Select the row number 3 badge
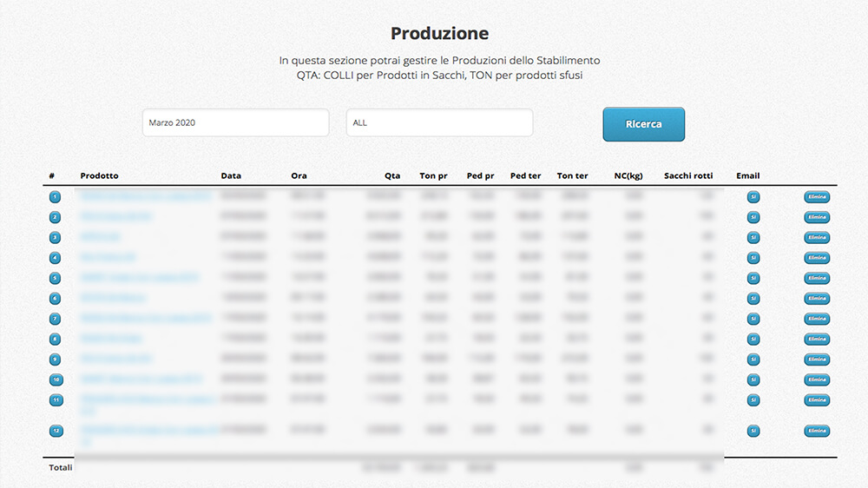 (x=56, y=237)
